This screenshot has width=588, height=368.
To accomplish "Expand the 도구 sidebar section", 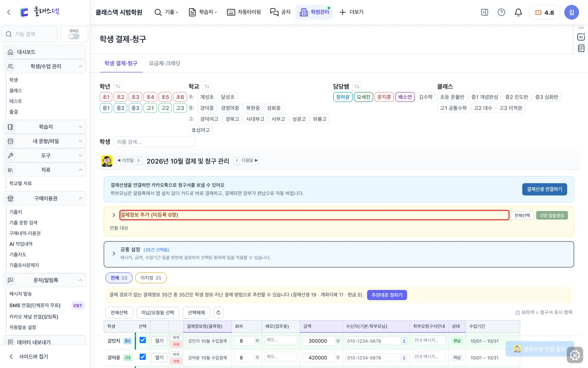I will tap(44, 155).
